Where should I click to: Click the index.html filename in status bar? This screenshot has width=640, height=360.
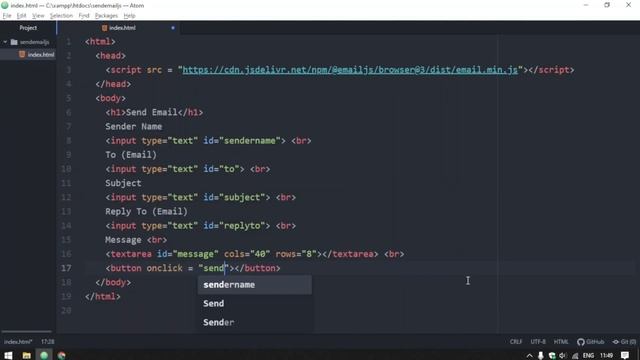[18, 342]
